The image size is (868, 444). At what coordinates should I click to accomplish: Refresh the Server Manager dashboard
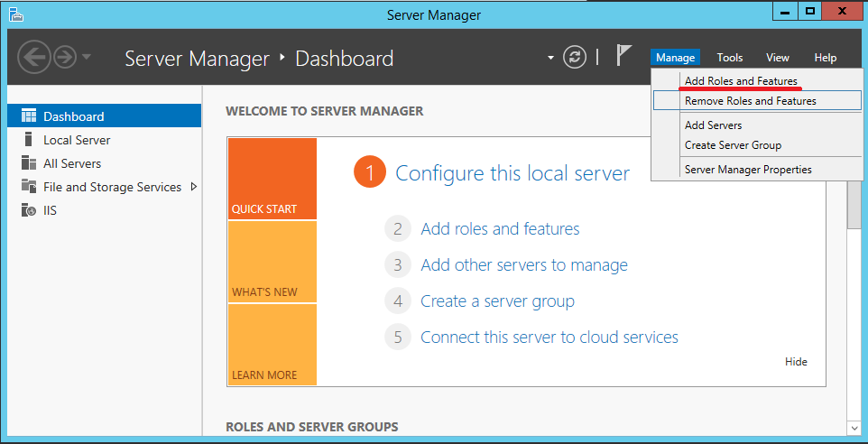[575, 57]
